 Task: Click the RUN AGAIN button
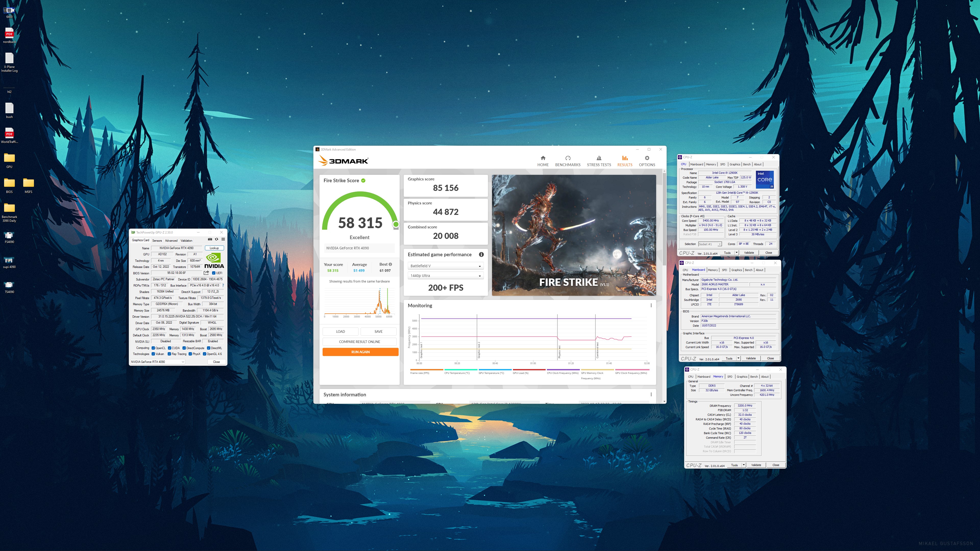coord(360,352)
